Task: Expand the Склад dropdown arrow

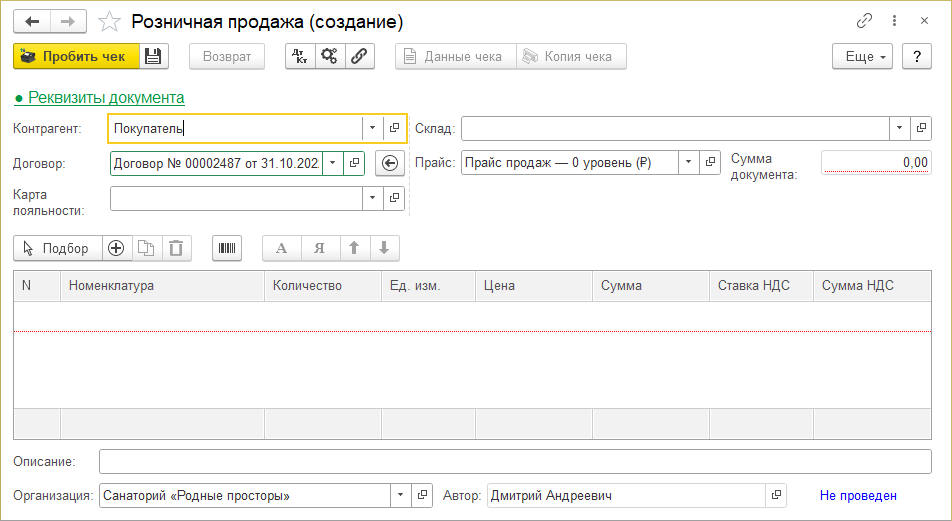Action: 899,128
